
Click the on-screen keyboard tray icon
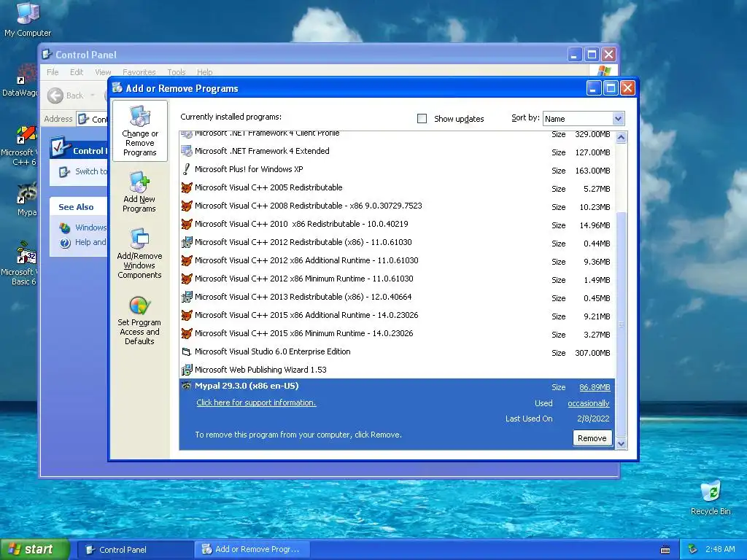tap(665, 550)
